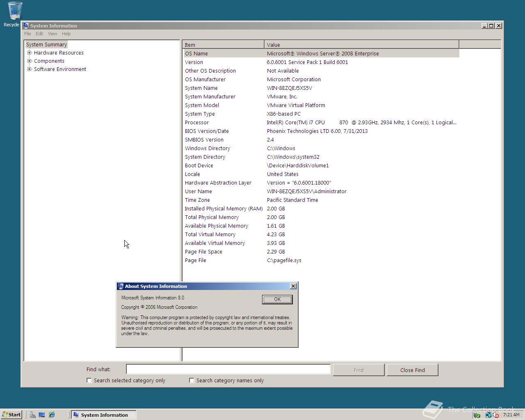
Task: Select Installed Physical Memory (RAM) row
Action: (321, 208)
